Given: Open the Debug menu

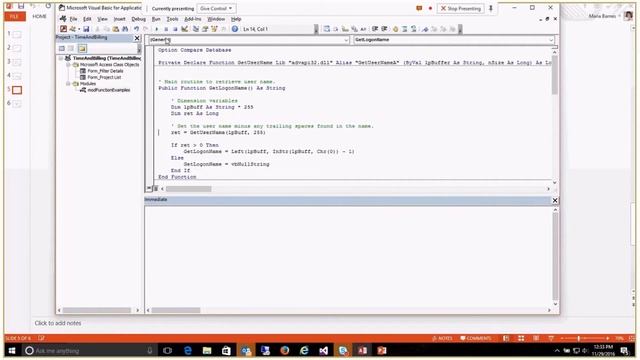Looking at the screenshot, I should pyautogui.click(x=138, y=19).
